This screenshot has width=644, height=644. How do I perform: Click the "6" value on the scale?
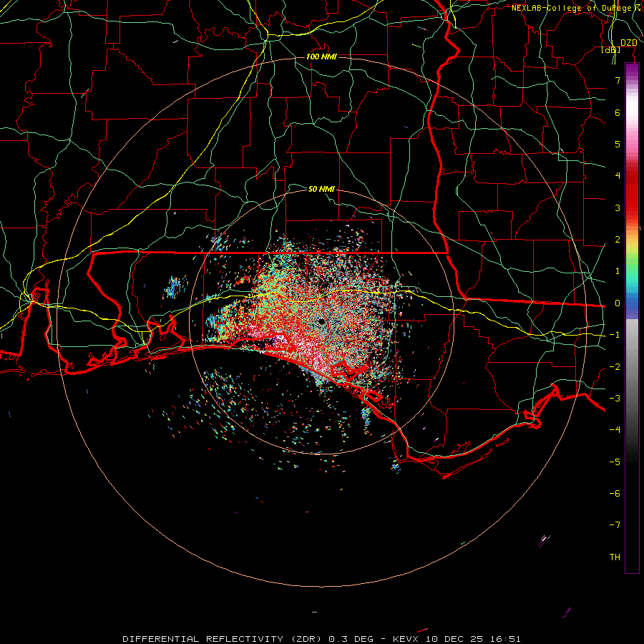pos(618,112)
